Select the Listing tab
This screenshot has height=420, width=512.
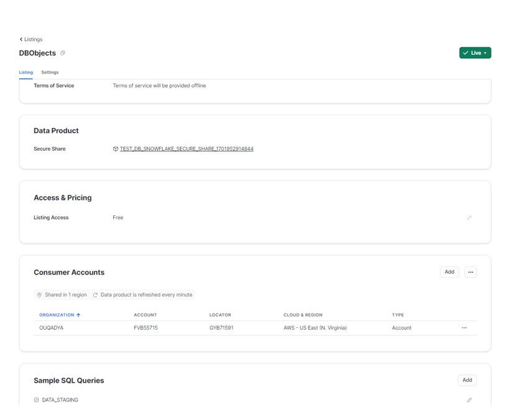click(26, 72)
